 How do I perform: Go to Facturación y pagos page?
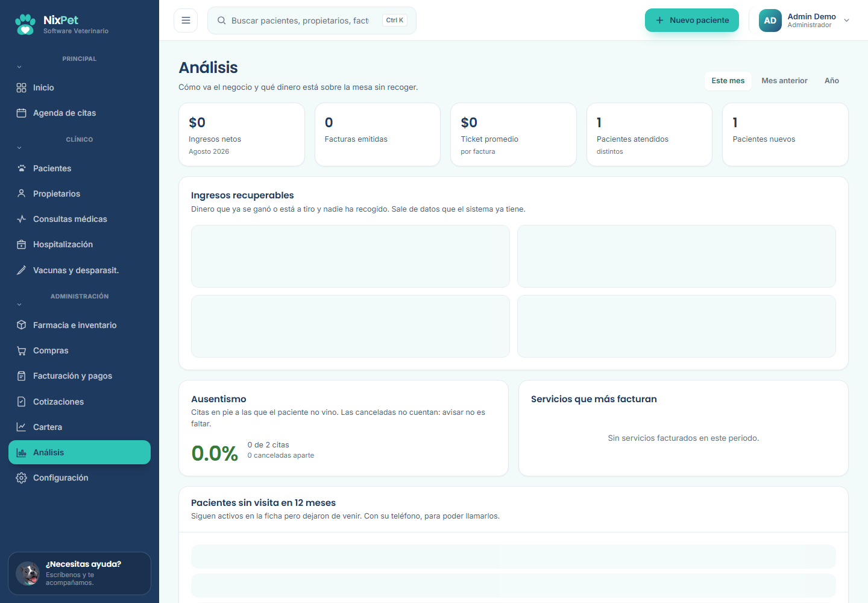point(80,376)
